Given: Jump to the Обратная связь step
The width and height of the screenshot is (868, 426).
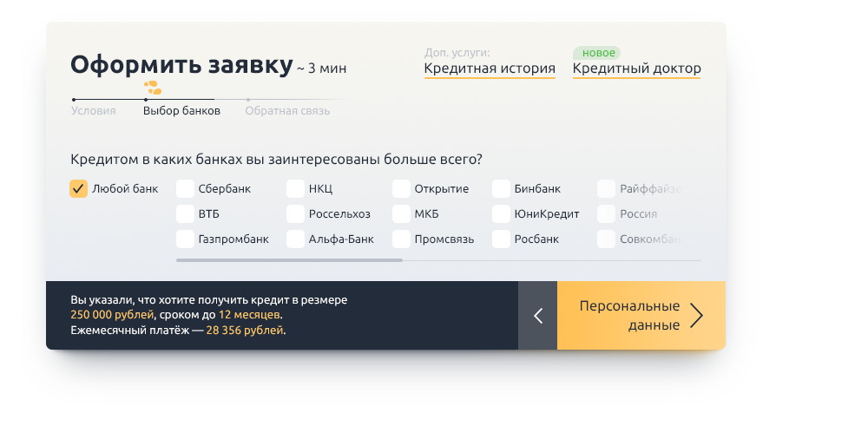Looking at the screenshot, I should coord(287,111).
